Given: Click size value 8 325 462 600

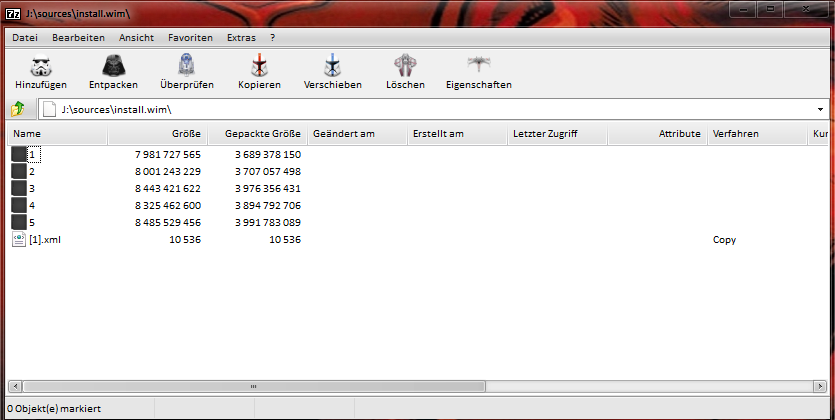Looking at the screenshot, I should coord(168,205).
